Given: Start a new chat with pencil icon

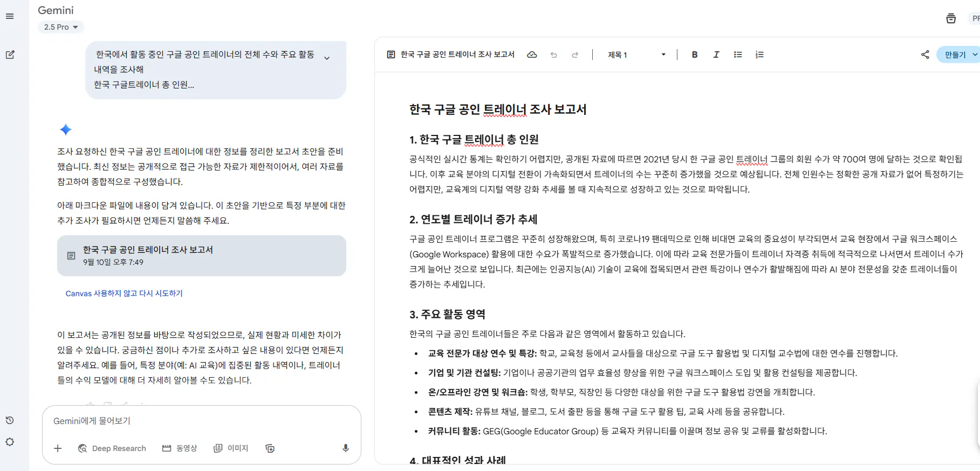Looking at the screenshot, I should (x=10, y=54).
